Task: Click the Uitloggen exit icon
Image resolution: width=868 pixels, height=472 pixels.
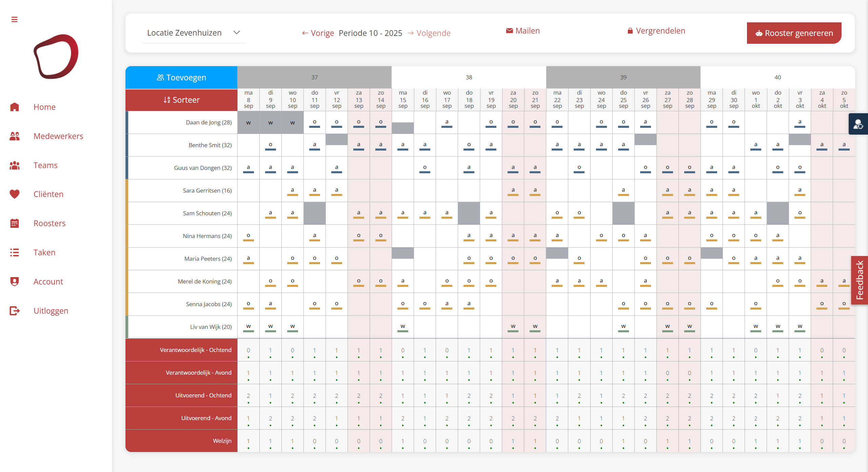Action: pos(15,311)
